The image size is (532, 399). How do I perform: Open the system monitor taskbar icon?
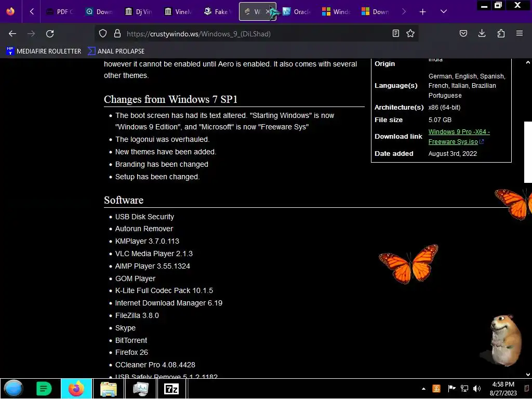click(140, 389)
